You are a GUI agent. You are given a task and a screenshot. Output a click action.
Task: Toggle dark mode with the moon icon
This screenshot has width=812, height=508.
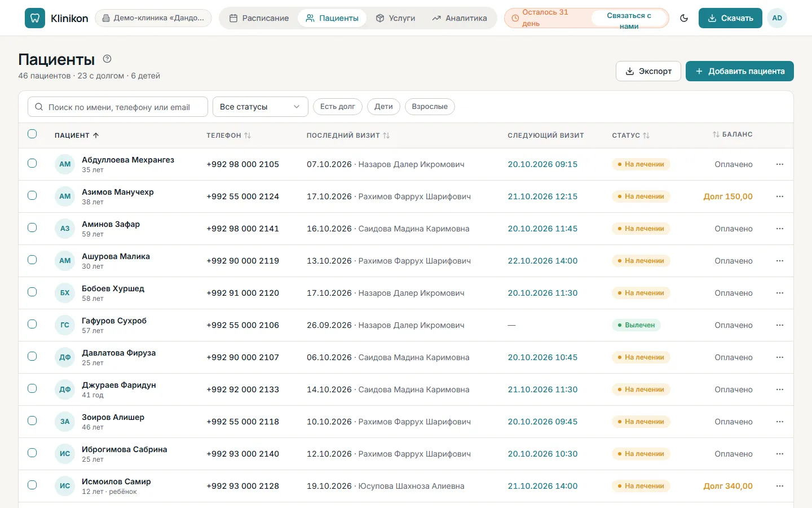[x=684, y=18]
